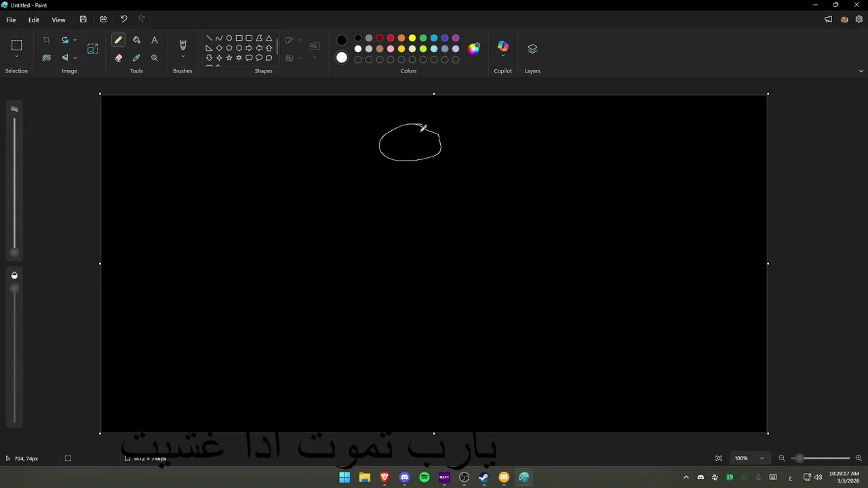Click the Save icon

(x=83, y=20)
